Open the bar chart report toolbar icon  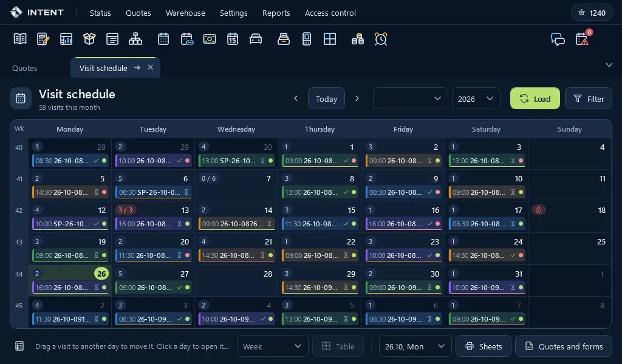click(x=66, y=39)
